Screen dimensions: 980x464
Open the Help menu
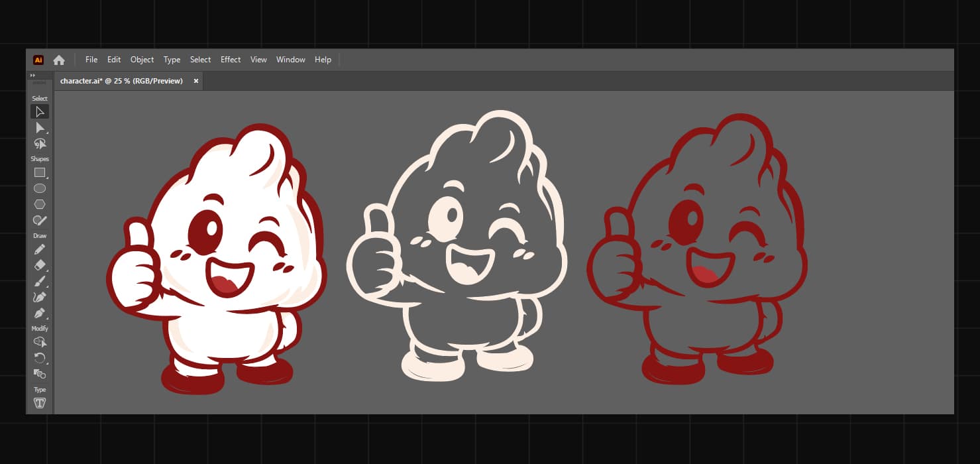tap(323, 60)
